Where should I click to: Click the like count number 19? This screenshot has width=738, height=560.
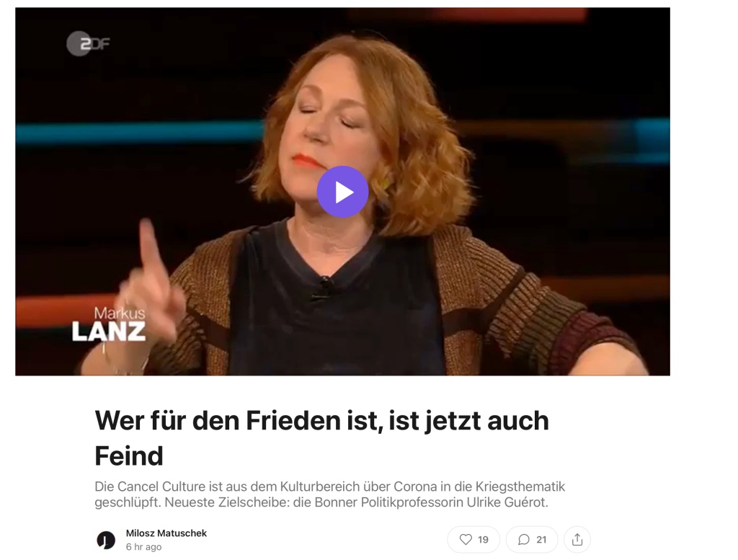pos(483,540)
